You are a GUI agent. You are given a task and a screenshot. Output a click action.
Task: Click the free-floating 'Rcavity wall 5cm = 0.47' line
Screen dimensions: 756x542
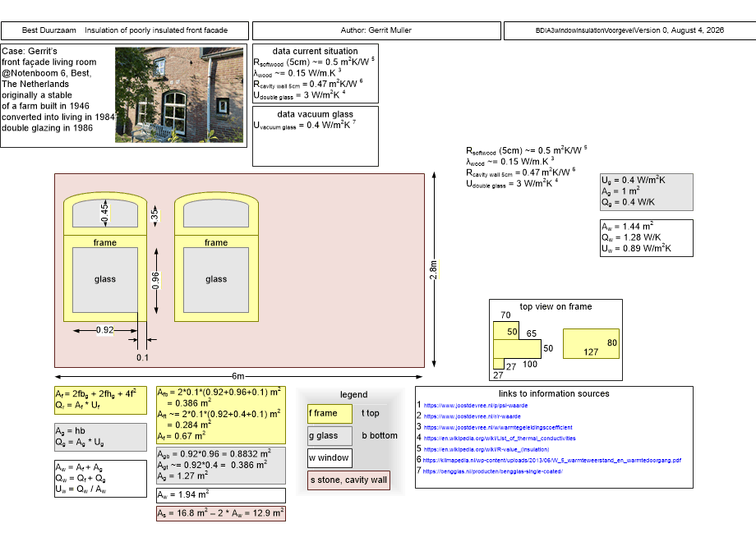point(521,172)
